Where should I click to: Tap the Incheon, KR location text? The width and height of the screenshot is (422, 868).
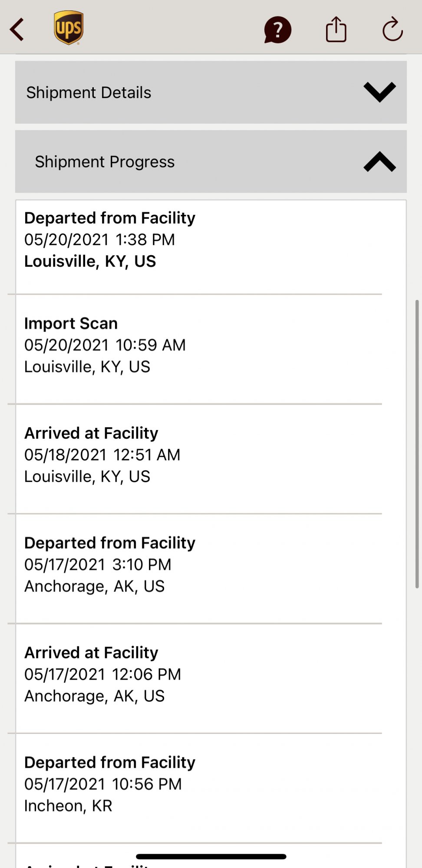[x=68, y=806]
